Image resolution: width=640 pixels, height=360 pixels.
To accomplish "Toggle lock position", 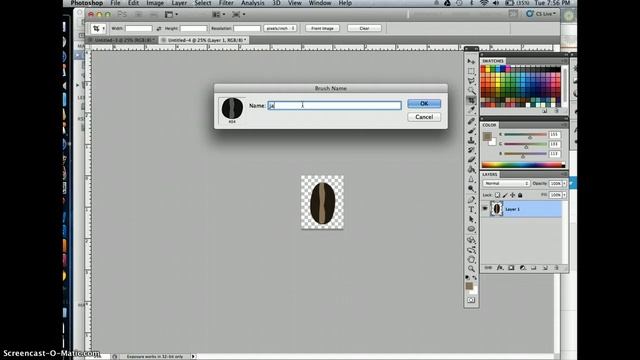I will point(513,195).
